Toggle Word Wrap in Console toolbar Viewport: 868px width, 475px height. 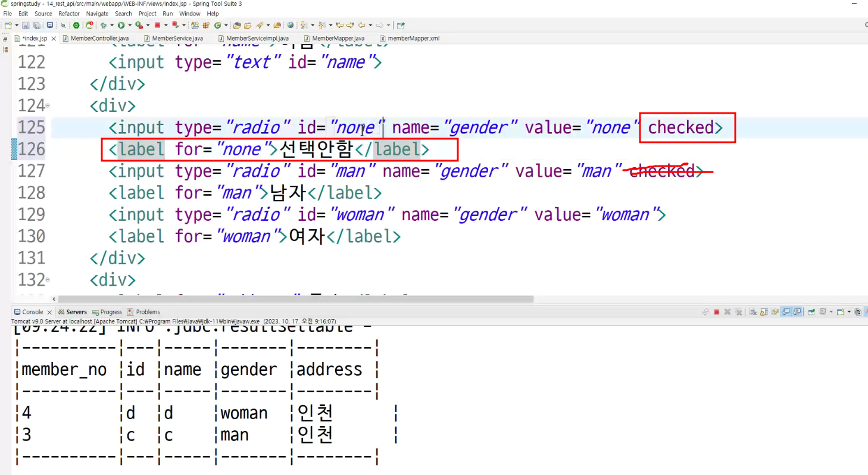click(x=775, y=312)
